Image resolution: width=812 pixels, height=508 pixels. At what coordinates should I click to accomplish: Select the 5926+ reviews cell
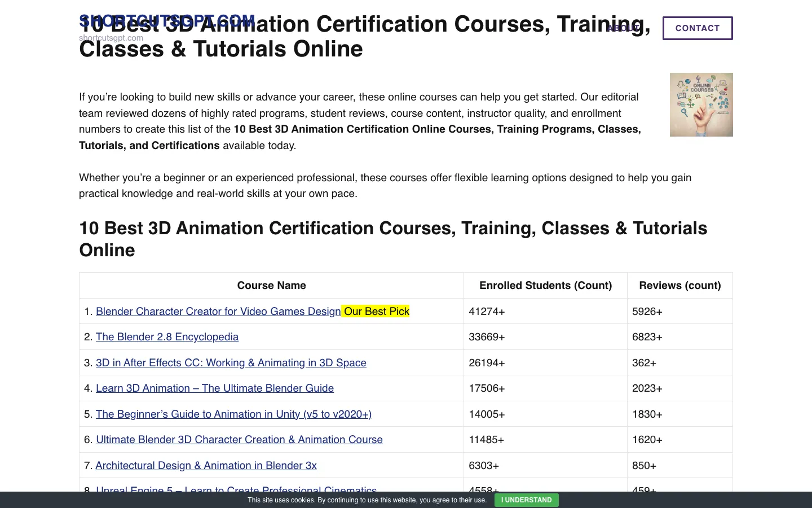click(680, 312)
